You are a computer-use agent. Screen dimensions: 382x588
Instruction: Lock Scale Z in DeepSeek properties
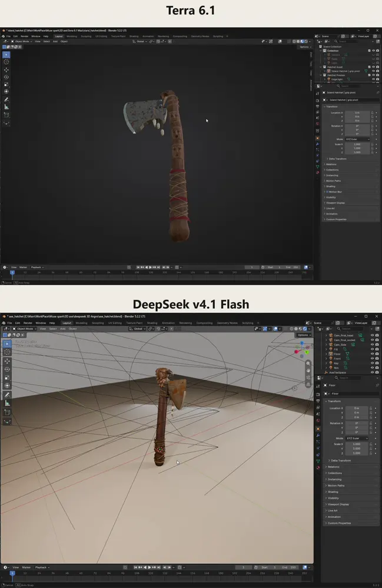coord(371,453)
